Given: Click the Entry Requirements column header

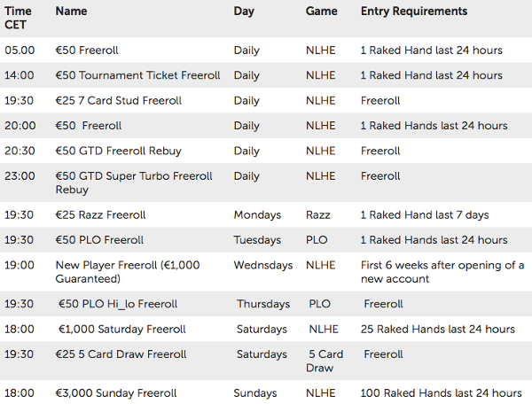Looking at the screenshot, I should pos(414,12).
